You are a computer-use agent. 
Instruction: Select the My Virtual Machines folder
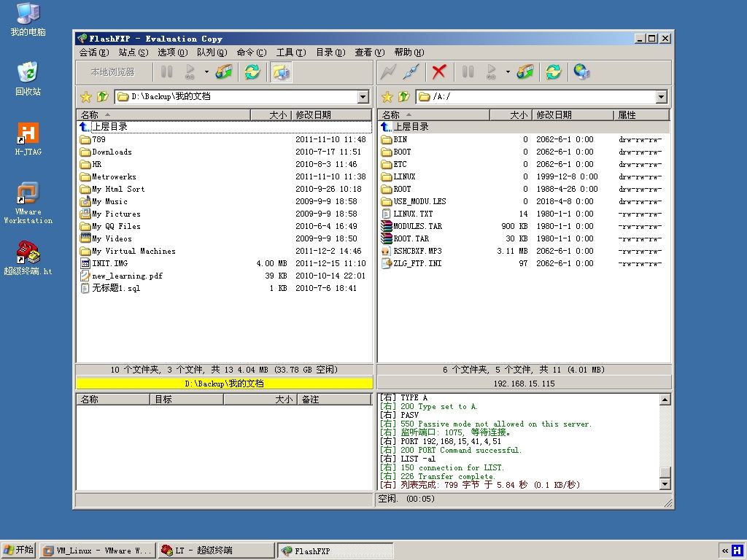[225, 251]
